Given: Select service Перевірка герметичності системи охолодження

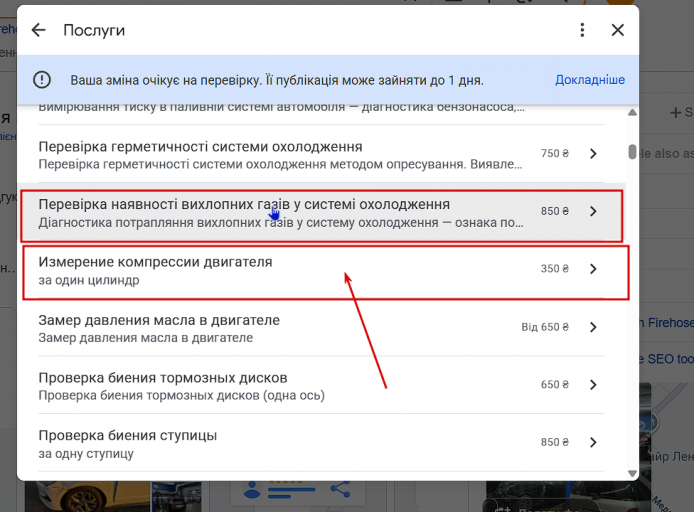Looking at the screenshot, I should (321, 154).
